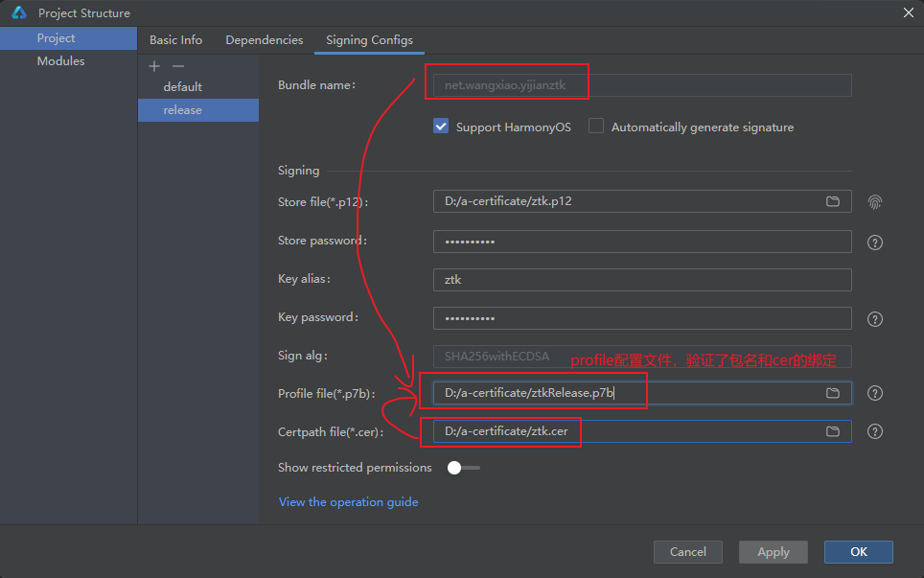The width and height of the screenshot is (924, 578).
Task: Open View the operation guide link
Action: coord(348,502)
